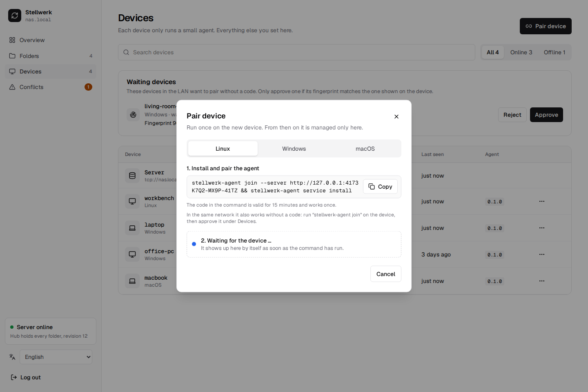Open the more menu for macbook
The height and width of the screenshot is (392, 588).
pyautogui.click(x=541, y=281)
